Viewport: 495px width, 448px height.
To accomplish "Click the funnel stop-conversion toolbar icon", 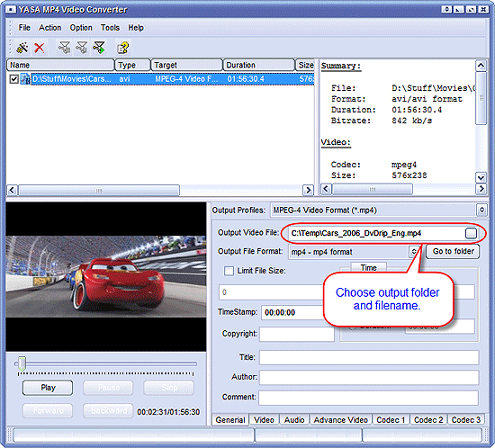I will tap(65, 48).
